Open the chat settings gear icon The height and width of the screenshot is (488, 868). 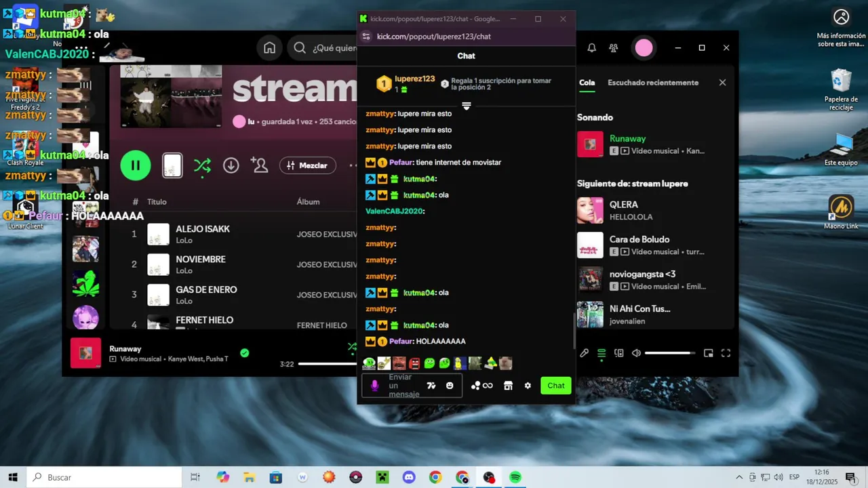tap(528, 386)
